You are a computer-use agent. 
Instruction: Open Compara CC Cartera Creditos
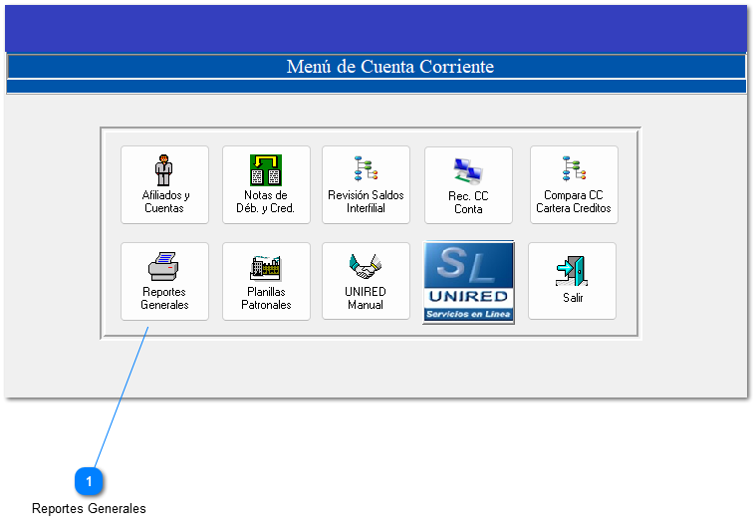pyautogui.click(x=574, y=184)
